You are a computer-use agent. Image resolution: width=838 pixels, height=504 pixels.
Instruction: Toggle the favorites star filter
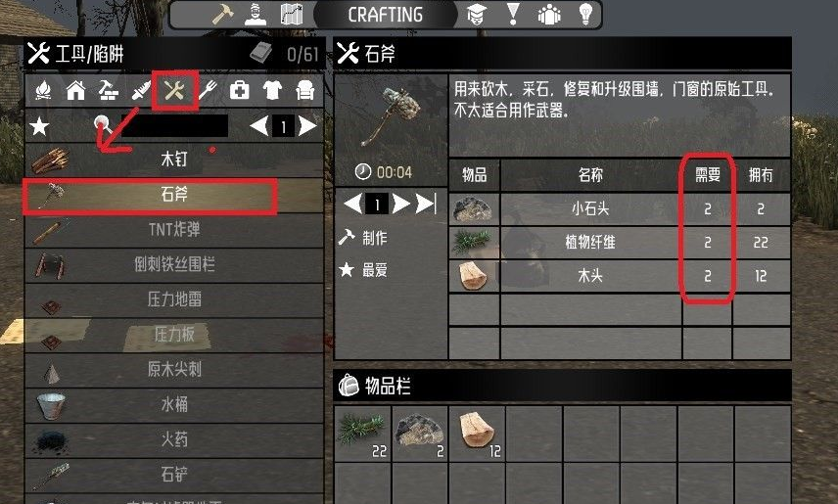click(39, 126)
